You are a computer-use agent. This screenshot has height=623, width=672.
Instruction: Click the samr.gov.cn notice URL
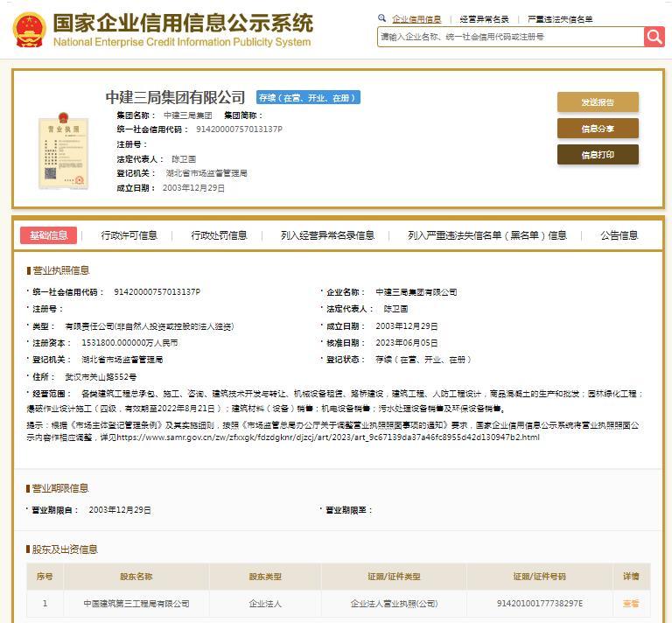coord(328,437)
